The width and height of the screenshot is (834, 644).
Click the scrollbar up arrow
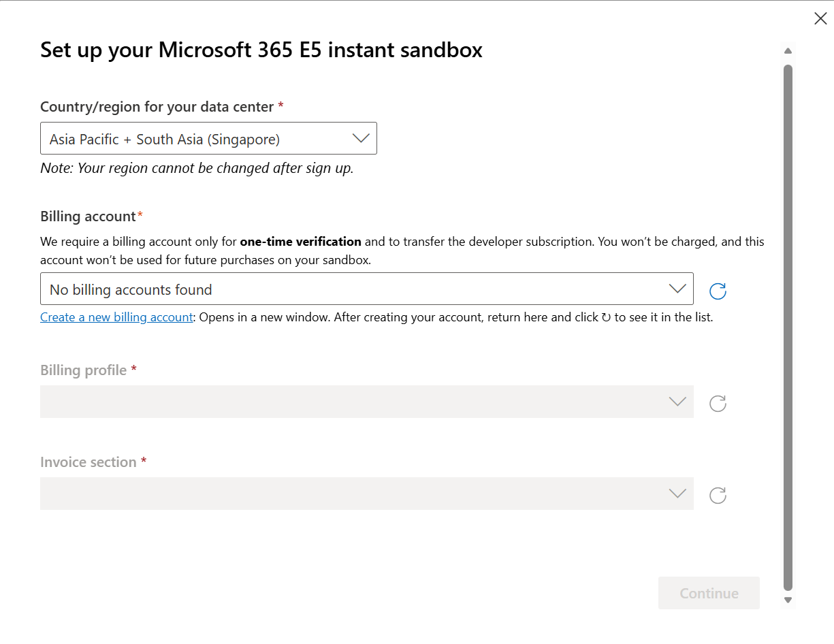tap(788, 50)
